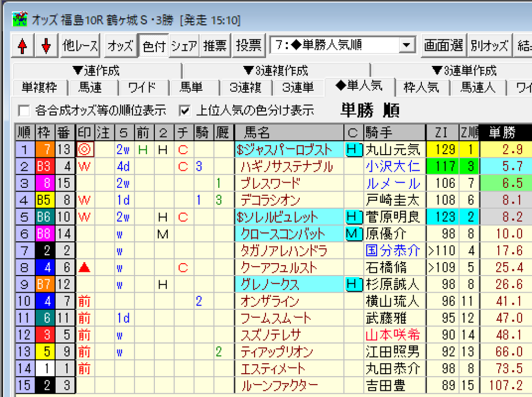Click the ZI column header
This screenshot has width=532, height=397.
[x=442, y=132]
